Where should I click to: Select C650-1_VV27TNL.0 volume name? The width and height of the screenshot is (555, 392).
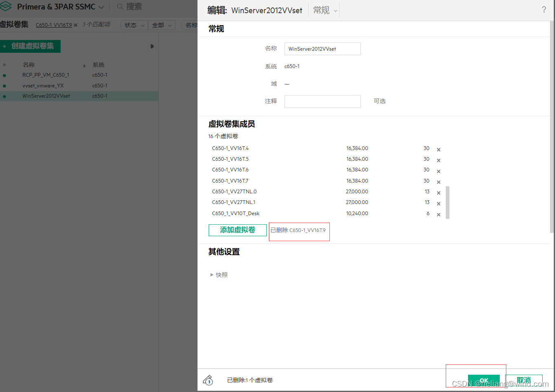pos(234,192)
